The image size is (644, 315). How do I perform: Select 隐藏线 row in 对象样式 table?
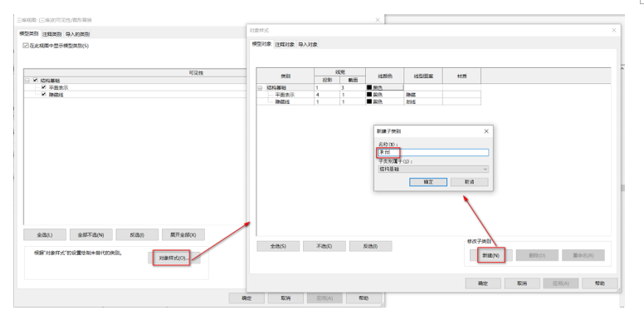click(282, 101)
